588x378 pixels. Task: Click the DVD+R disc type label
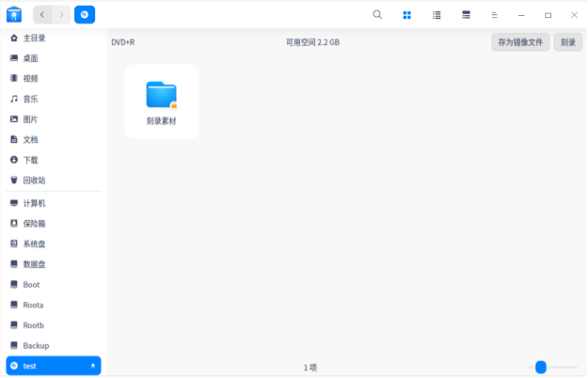click(123, 42)
